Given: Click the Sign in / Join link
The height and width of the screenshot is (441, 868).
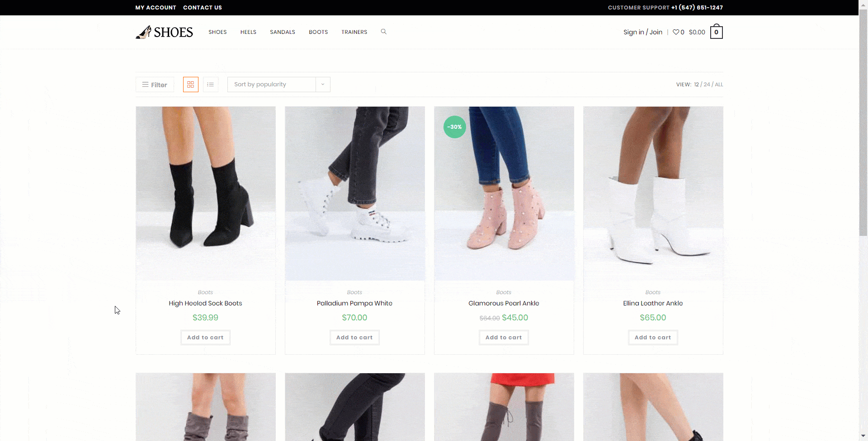Looking at the screenshot, I should pyautogui.click(x=642, y=32).
